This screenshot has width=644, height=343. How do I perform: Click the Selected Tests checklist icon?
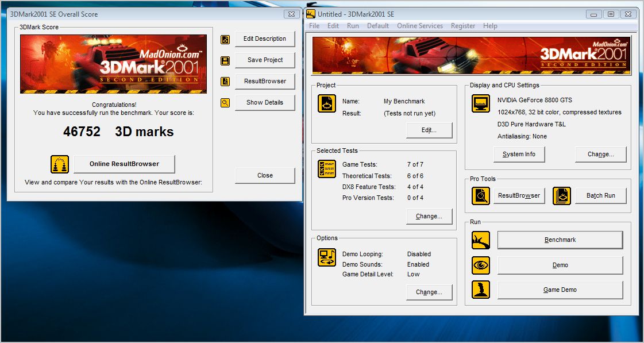(x=327, y=169)
